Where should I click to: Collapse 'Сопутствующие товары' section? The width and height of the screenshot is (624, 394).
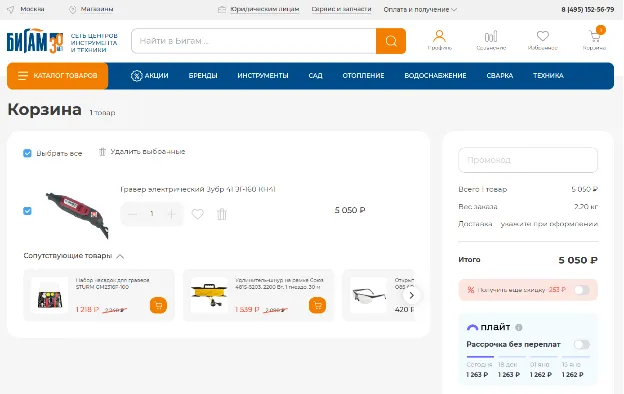(x=120, y=256)
